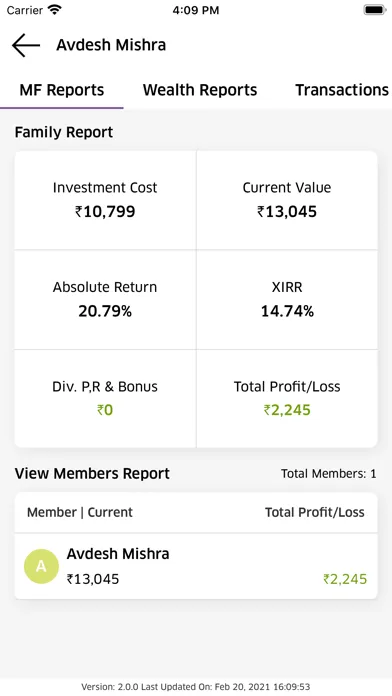The width and height of the screenshot is (392, 696).
Task: Tap the Member | Current column header
Action: (80, 512)
